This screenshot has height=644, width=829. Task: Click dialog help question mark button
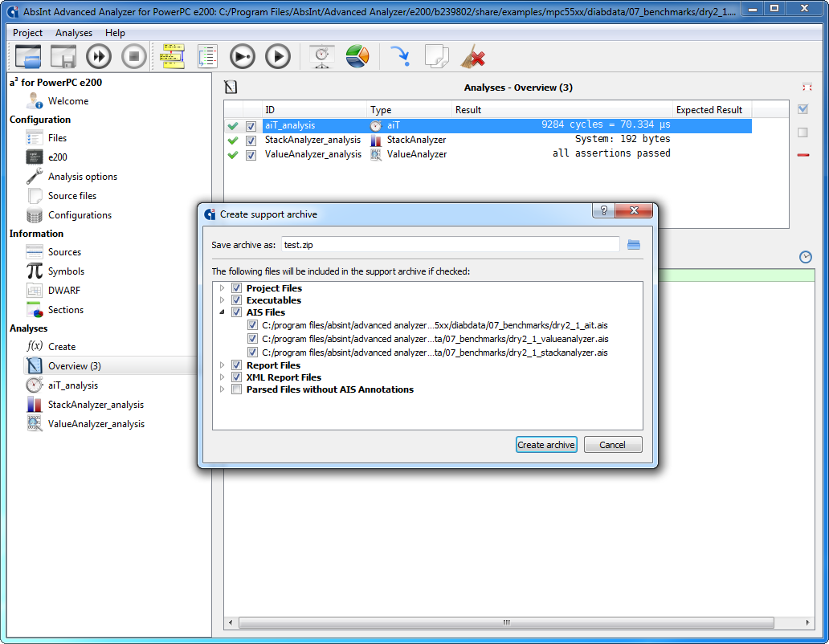604,210
